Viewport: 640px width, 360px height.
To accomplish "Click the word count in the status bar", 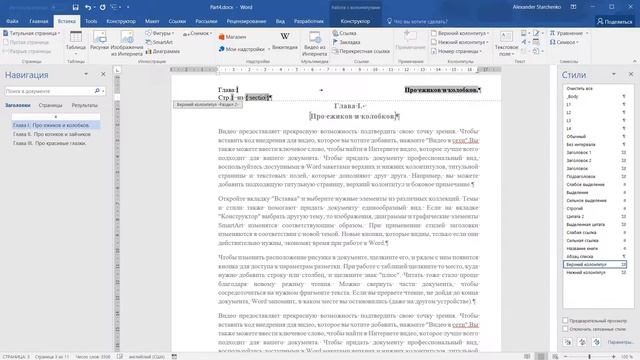I will click(93, 357).
